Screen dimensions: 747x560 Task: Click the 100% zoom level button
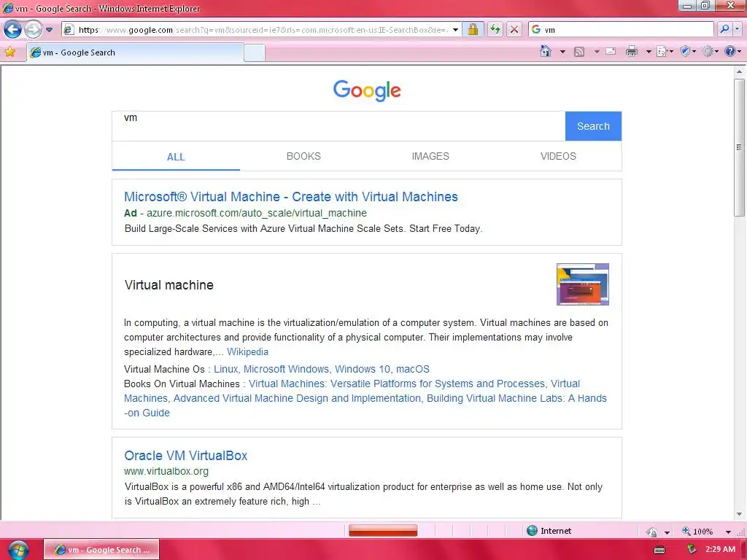(x=697, y=531)
